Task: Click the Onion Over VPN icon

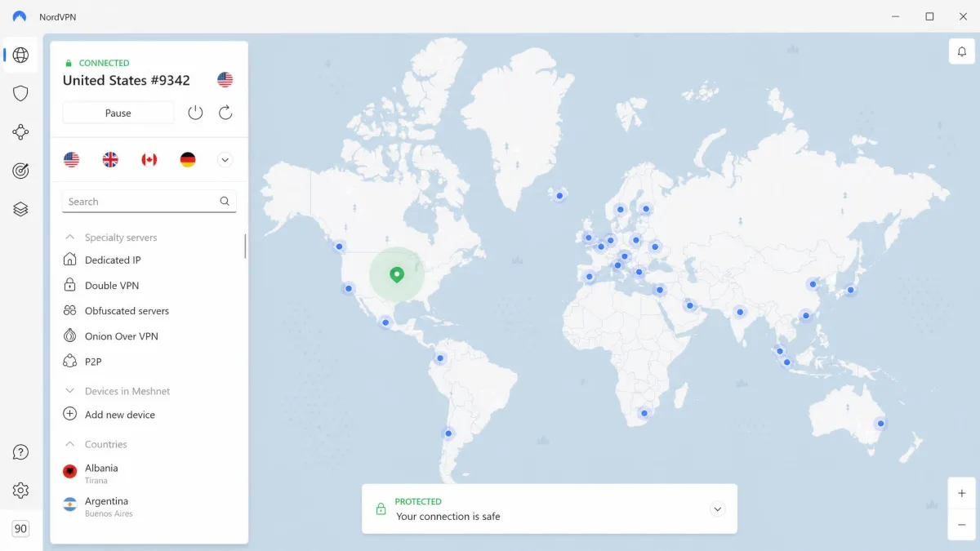Action: 69,335
